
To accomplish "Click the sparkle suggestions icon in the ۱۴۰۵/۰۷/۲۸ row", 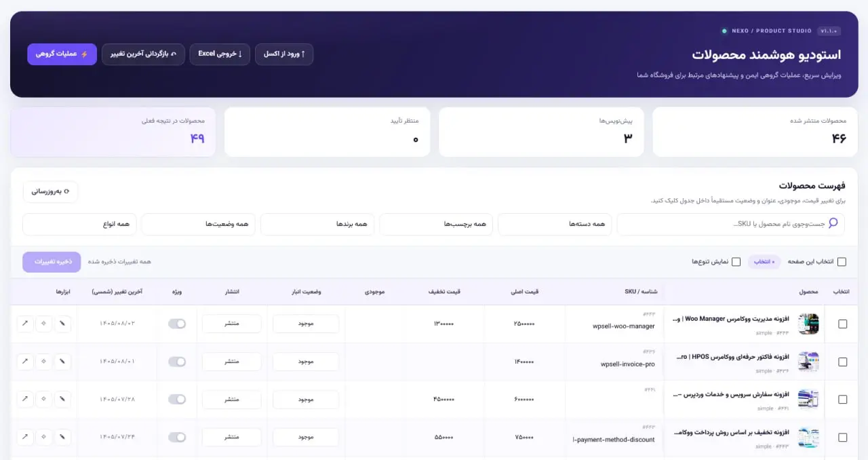I will [43, 400].
